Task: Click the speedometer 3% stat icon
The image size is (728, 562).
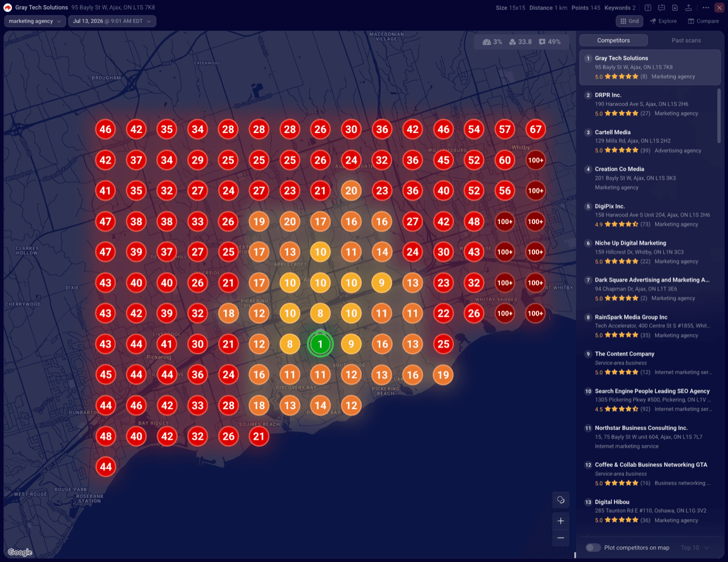Action: tap(487, 42)
